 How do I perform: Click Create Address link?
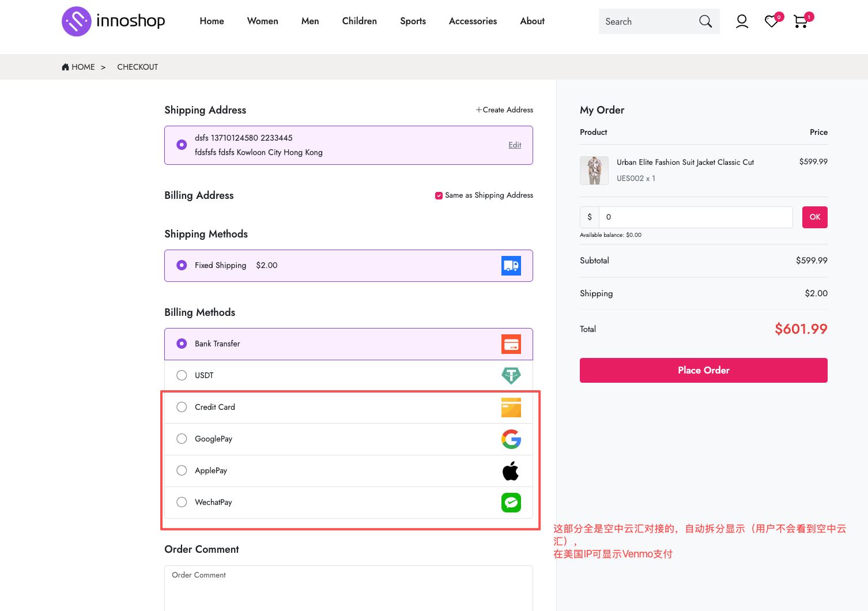504,110
